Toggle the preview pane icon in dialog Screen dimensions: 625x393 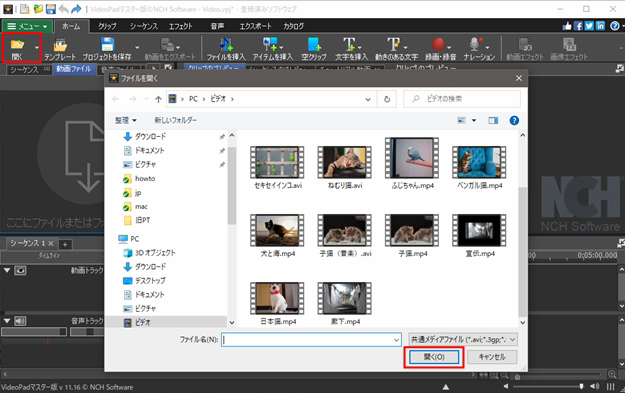(493, 120)
